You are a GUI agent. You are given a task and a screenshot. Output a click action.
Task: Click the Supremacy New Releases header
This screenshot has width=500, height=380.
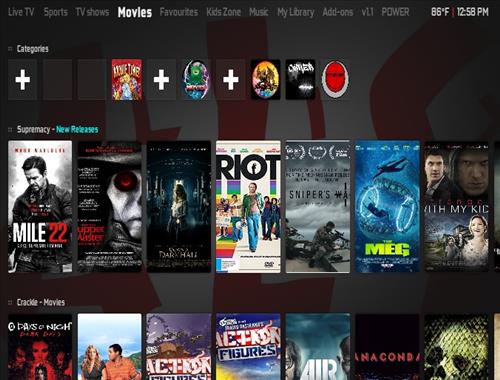(x=57, y=129)
